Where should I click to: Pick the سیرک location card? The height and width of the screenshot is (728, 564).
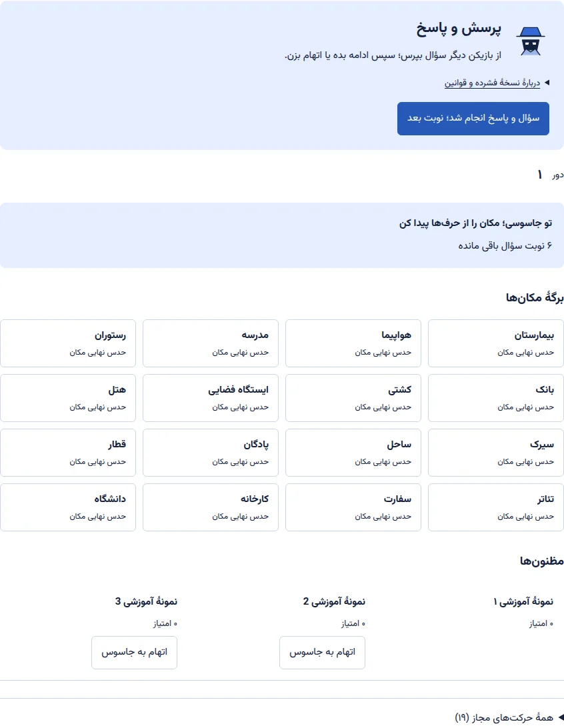(496, 453)
